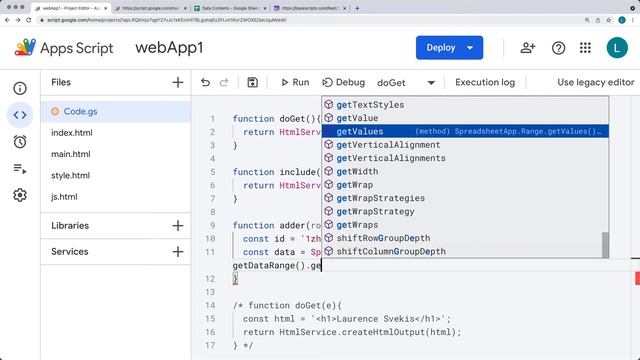Open the Help question mark icon
The height and width of the screenshot is (360, 640).
pos(558,48)
